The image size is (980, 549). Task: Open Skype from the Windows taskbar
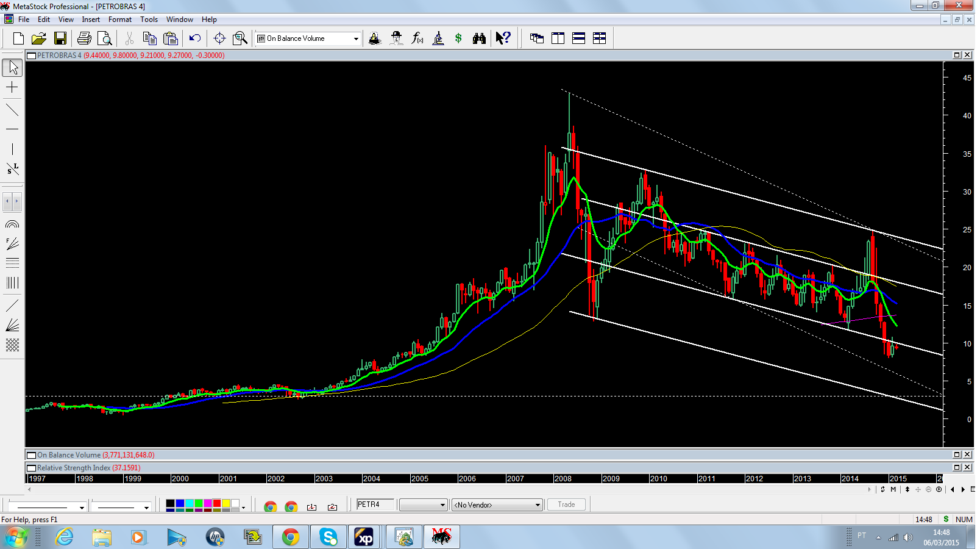(328, 537)
